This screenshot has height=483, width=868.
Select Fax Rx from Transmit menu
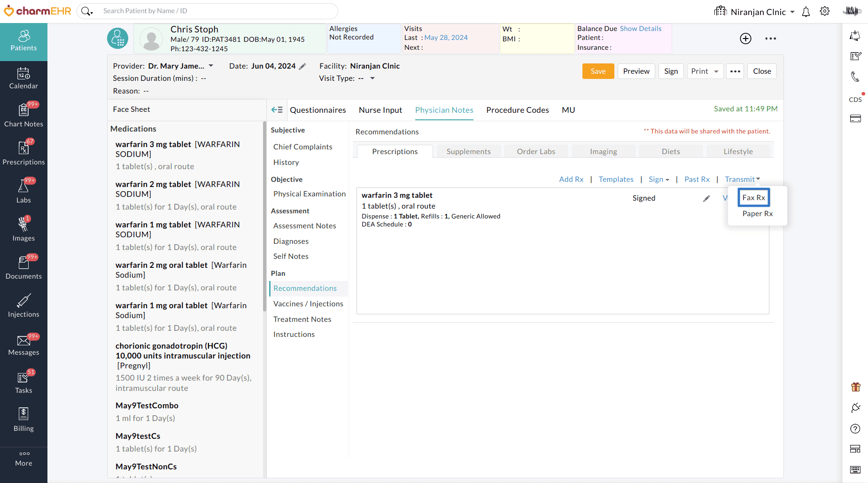coord(753,198)
